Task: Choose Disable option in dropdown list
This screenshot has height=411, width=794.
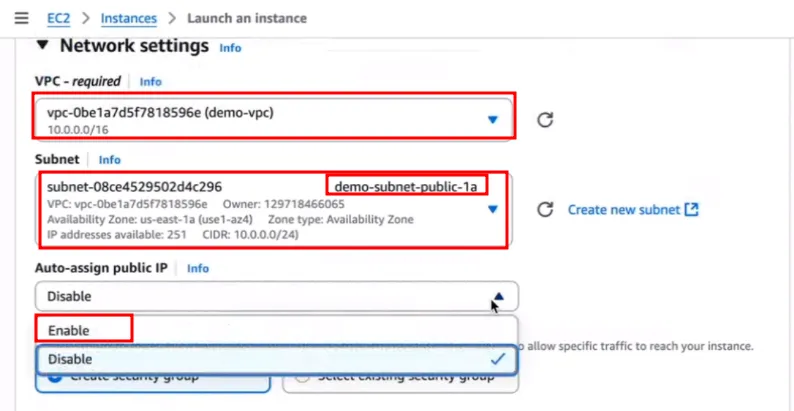Action: point(276,359)
